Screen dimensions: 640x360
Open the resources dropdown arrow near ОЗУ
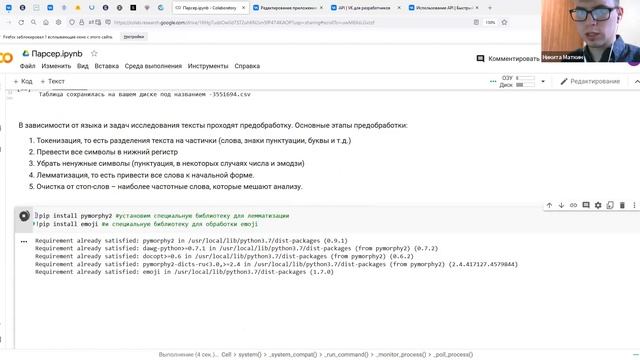click(543, 81)
